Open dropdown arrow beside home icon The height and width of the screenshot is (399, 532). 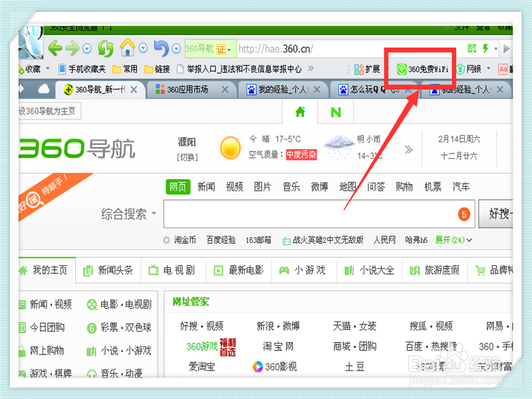143,48
